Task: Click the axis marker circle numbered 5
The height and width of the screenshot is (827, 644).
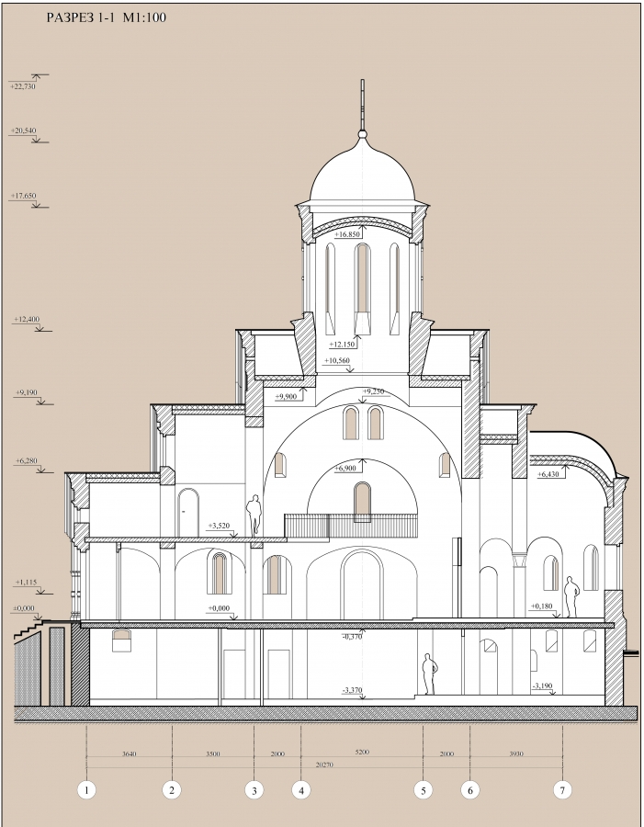Action: click(x=423, y=789)
